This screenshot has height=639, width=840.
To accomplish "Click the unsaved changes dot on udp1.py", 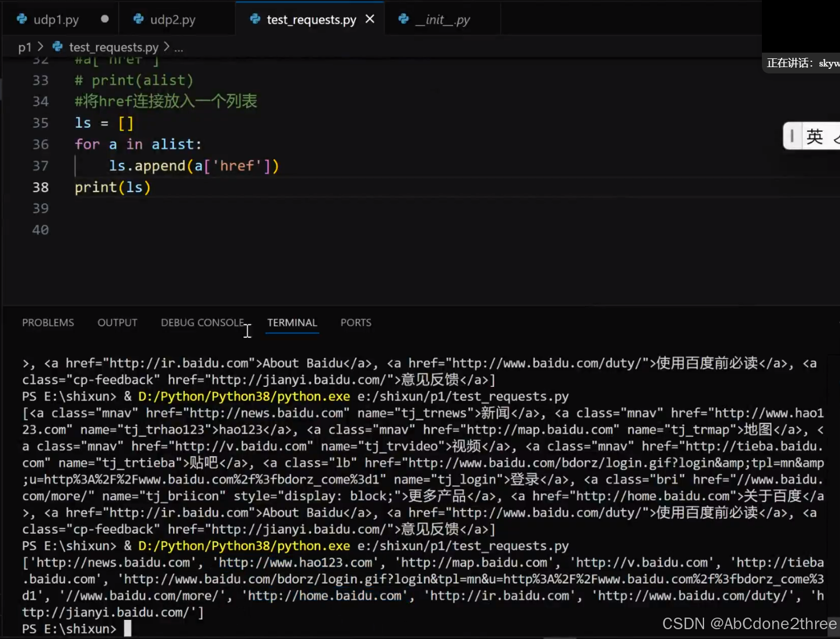I will tap(104, 19).
